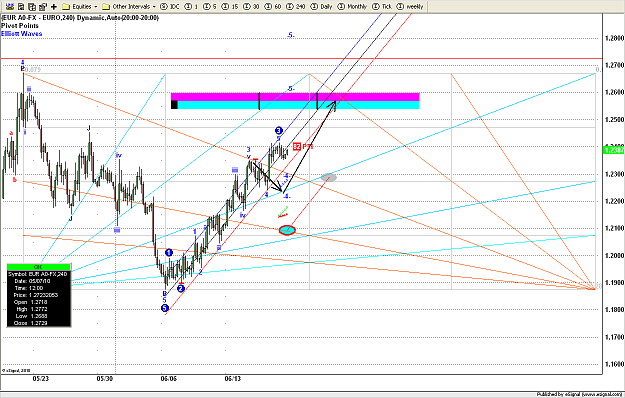Click the red B2 PTI marker

click(303, 147)
